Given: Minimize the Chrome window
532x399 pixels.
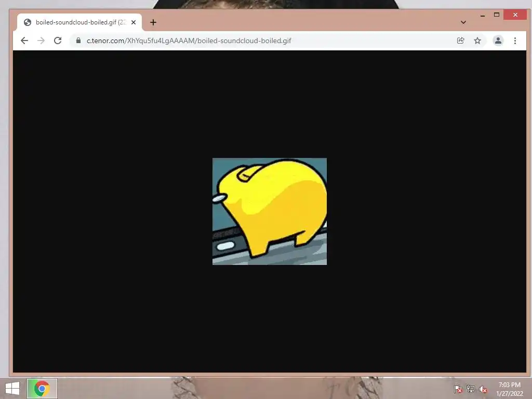Looking at the screenshot, I should click(483, 15).
